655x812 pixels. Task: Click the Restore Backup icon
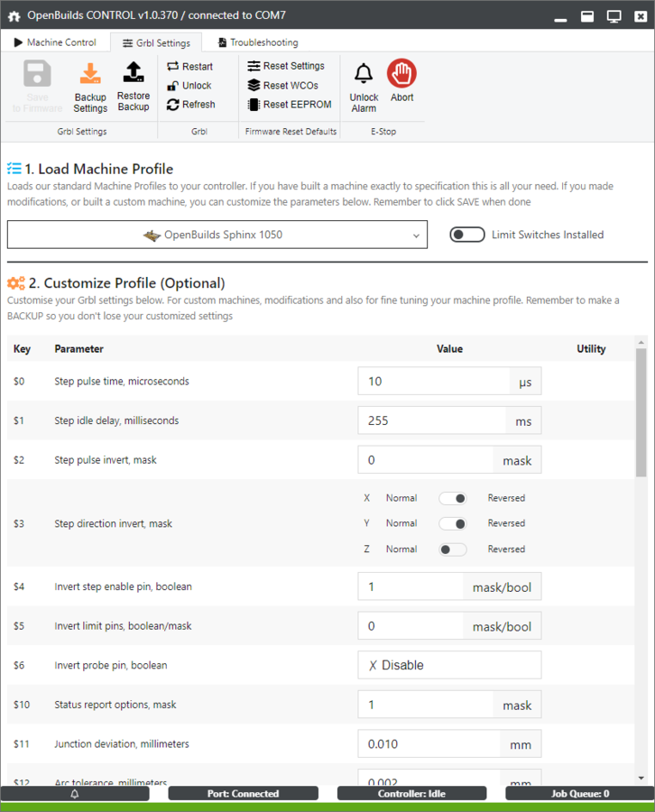click(x=134, y=73)
